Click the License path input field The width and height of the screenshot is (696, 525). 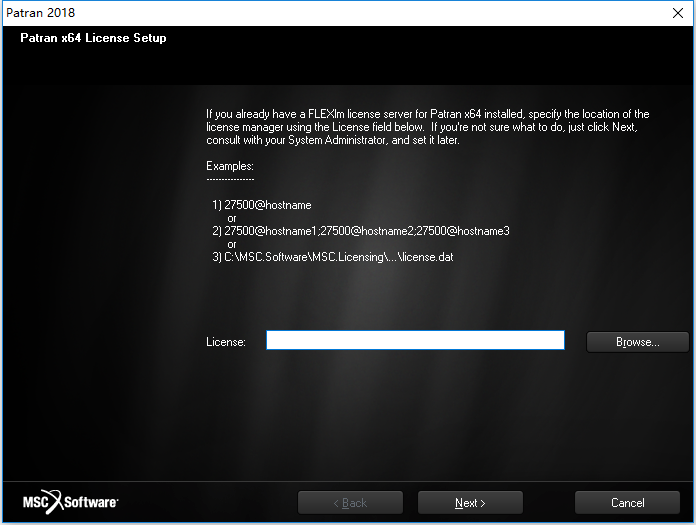pyautogui.click(x=415, y=340)
